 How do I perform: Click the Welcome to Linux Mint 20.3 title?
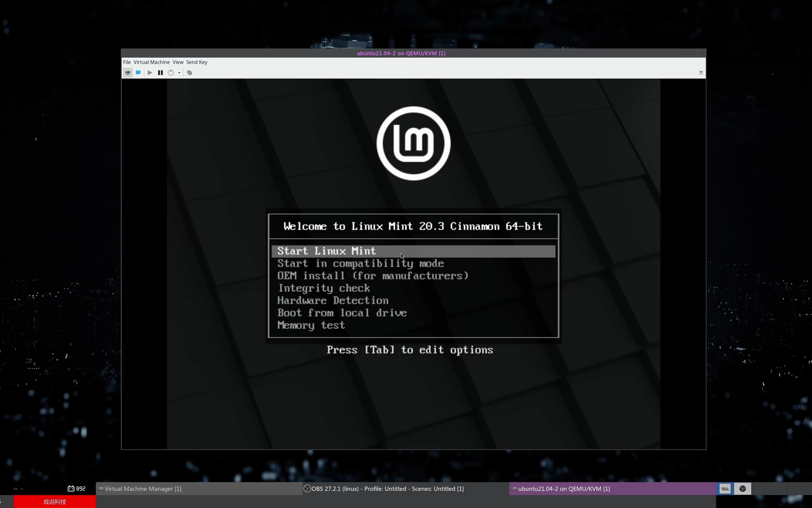pos(413,226)
